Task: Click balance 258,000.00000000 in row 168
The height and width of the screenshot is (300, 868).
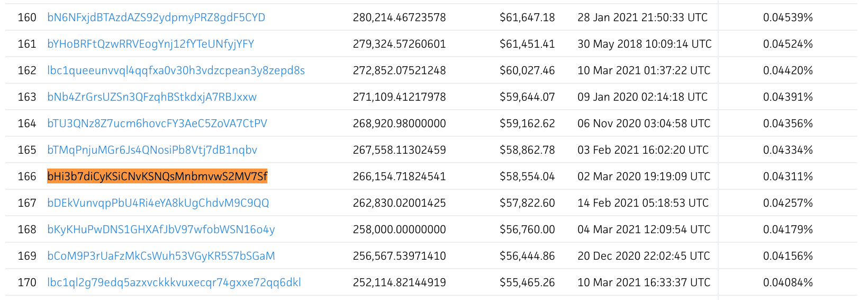Action: (x=400, y=230)
